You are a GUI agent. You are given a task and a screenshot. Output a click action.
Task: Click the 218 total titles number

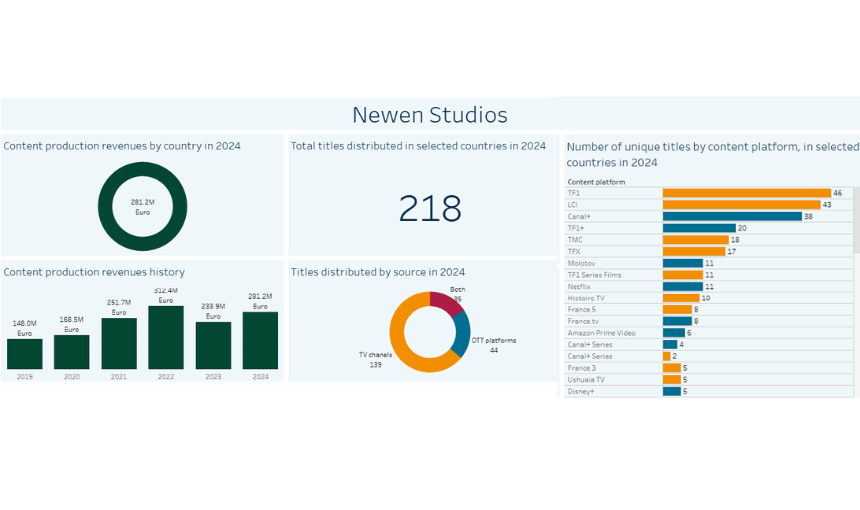pos(430,208)
